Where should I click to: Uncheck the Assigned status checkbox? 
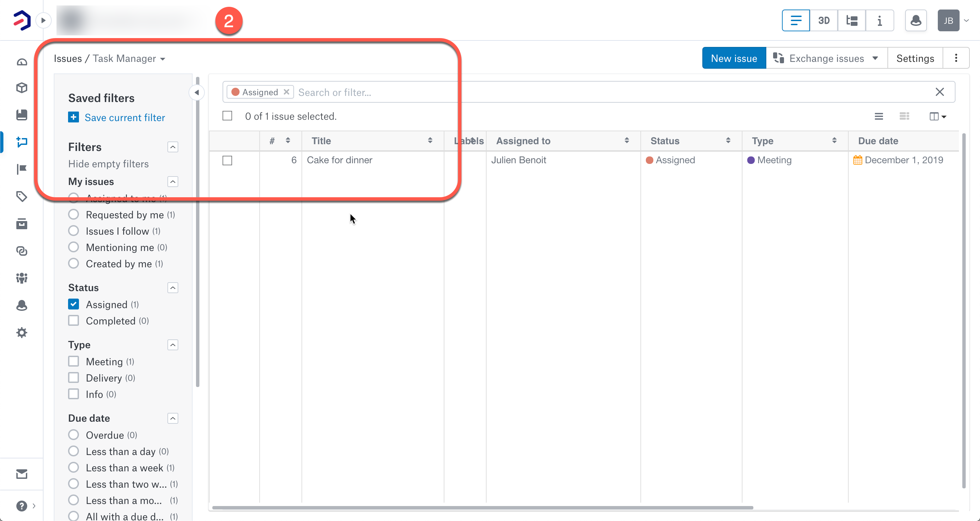[x=73, y=304]
